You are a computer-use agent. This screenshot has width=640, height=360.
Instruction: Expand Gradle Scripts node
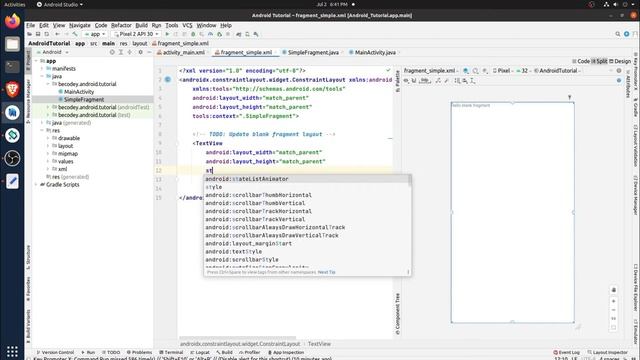click(36, 184)
